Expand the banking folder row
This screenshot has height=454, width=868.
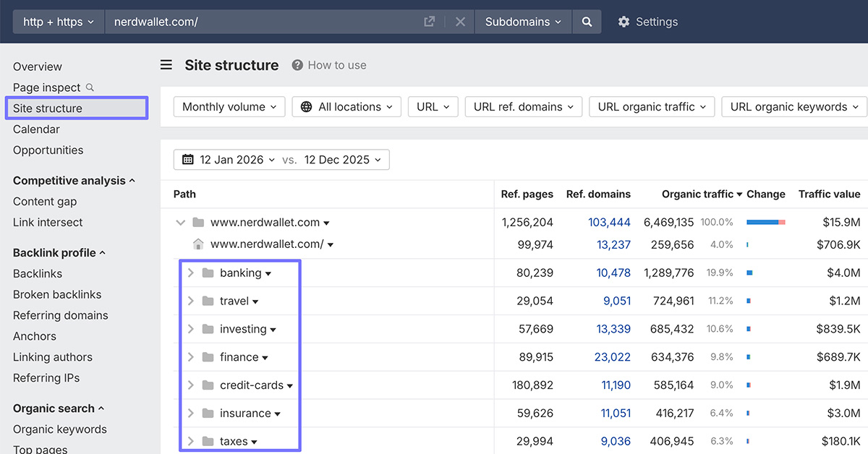[x=191, y=273]
